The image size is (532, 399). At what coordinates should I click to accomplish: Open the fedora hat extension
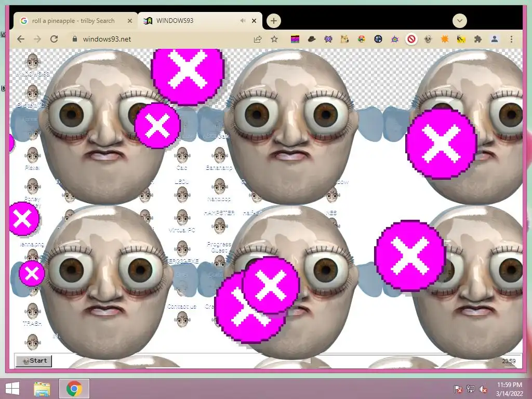point(312,39)
